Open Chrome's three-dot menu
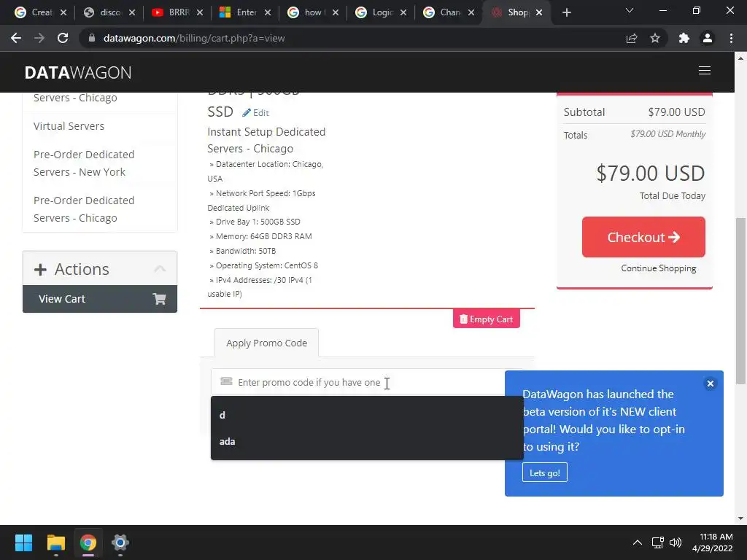 (x=731, y=38)
